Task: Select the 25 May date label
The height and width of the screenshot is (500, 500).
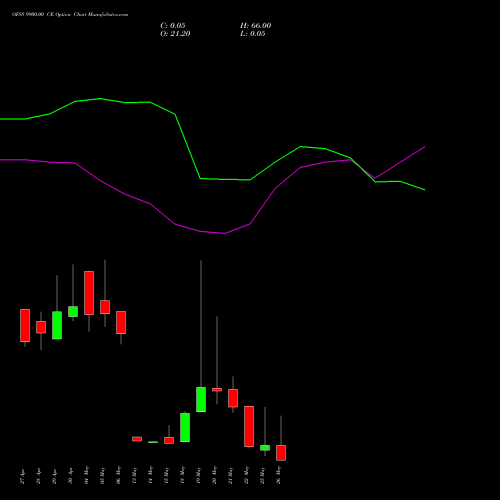Action: pyautogui.click(x=263, y=475)
